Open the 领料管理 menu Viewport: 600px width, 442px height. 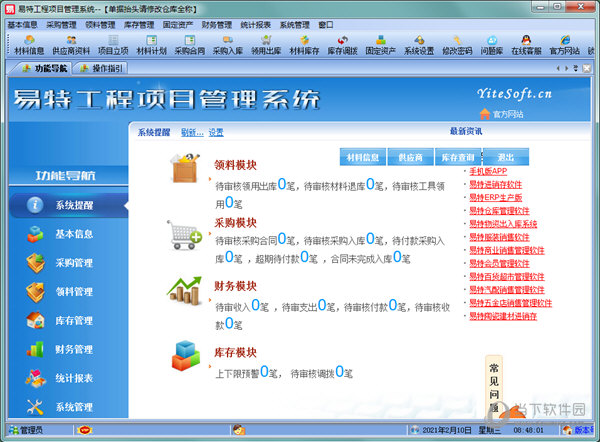(x=100, y=25)
